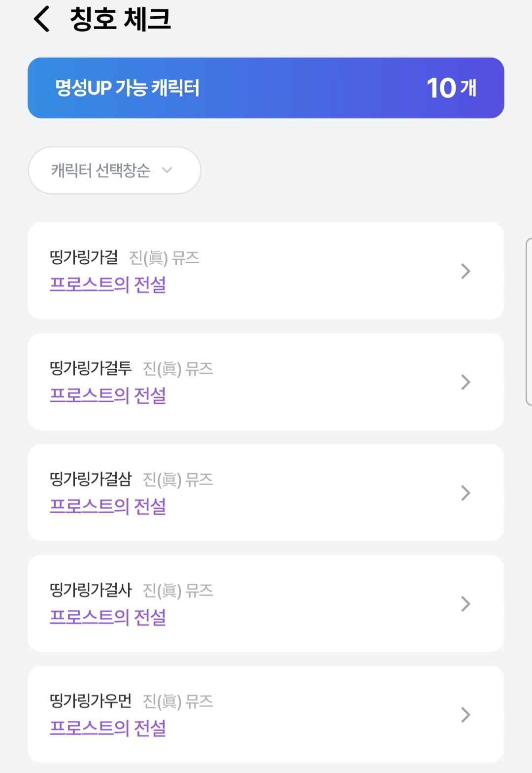The height and width of the screenshot is (773, 532).
Task: Tap the back arrow icon
Action: coord(42,20)
